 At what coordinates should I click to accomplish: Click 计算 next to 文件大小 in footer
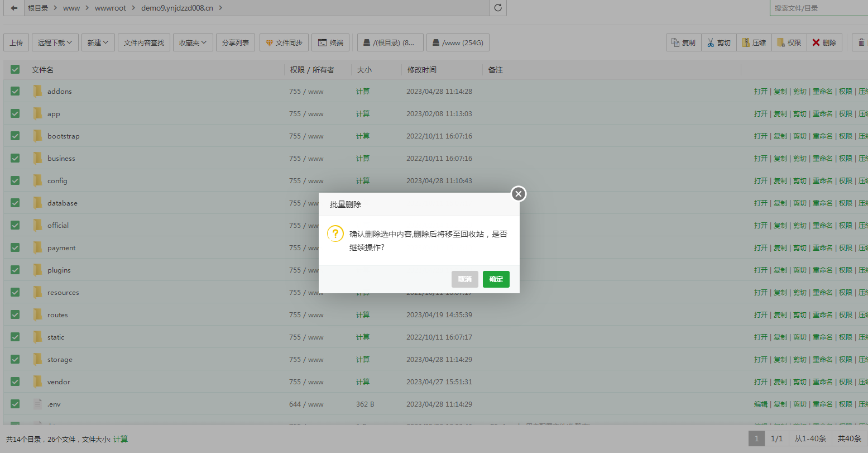121,440
